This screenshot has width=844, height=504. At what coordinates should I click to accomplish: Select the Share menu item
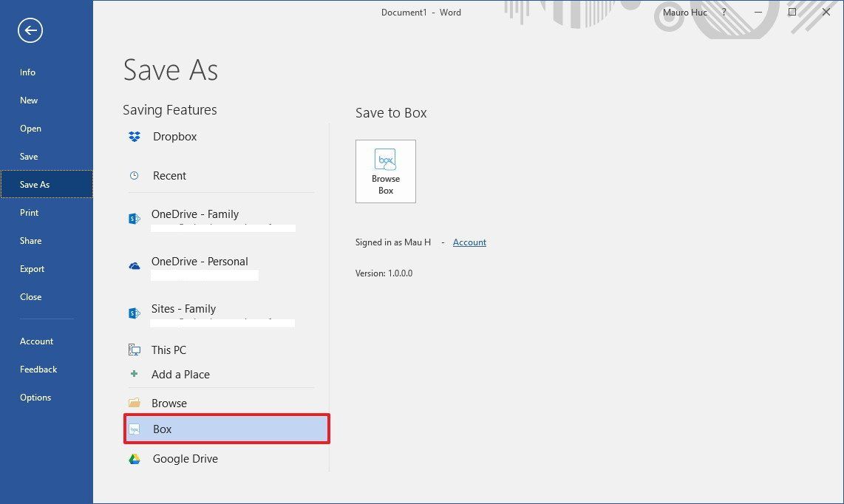[x=30, y=240]
